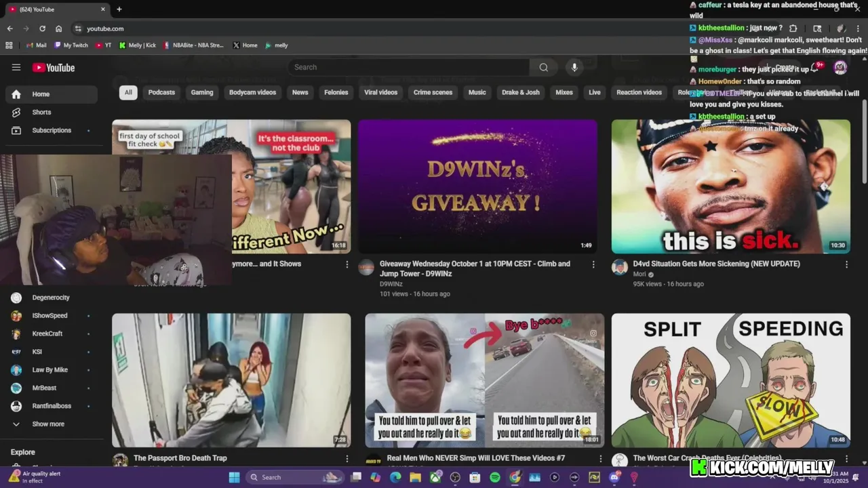The width and height of the screenshot is (868, 488).
Task: Select the Music filter chip
Action: coord(477,92)
